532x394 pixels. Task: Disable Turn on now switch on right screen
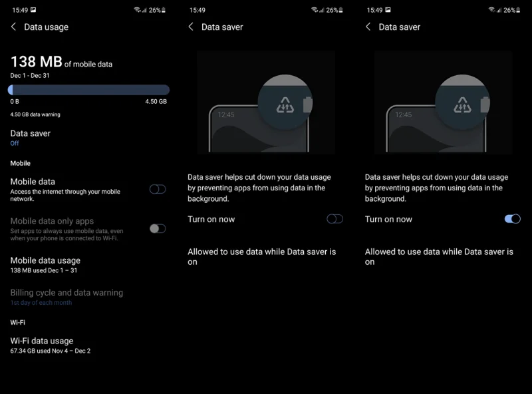click(x=512, y=219)
